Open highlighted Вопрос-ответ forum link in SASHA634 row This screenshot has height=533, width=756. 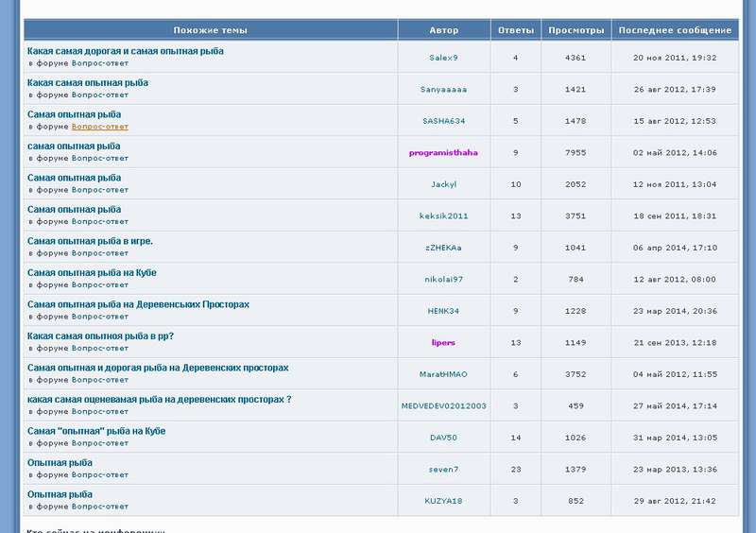[x=100, y=127]
